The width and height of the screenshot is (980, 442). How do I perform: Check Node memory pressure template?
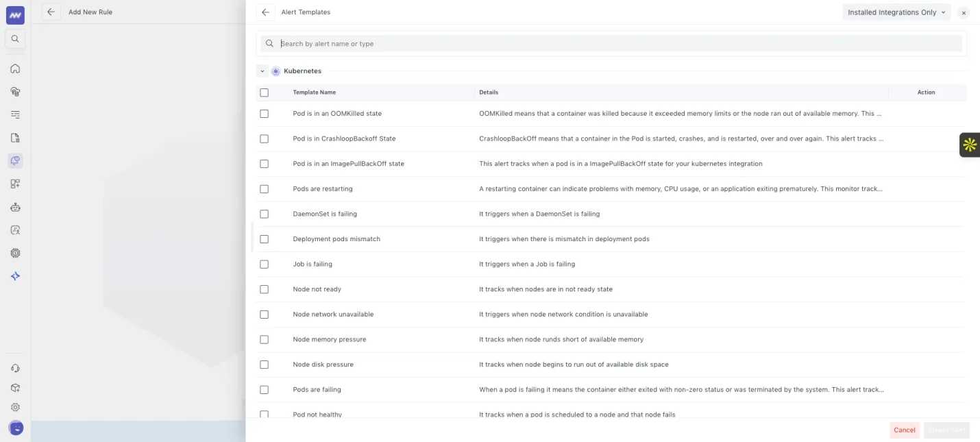pos(264,339)
